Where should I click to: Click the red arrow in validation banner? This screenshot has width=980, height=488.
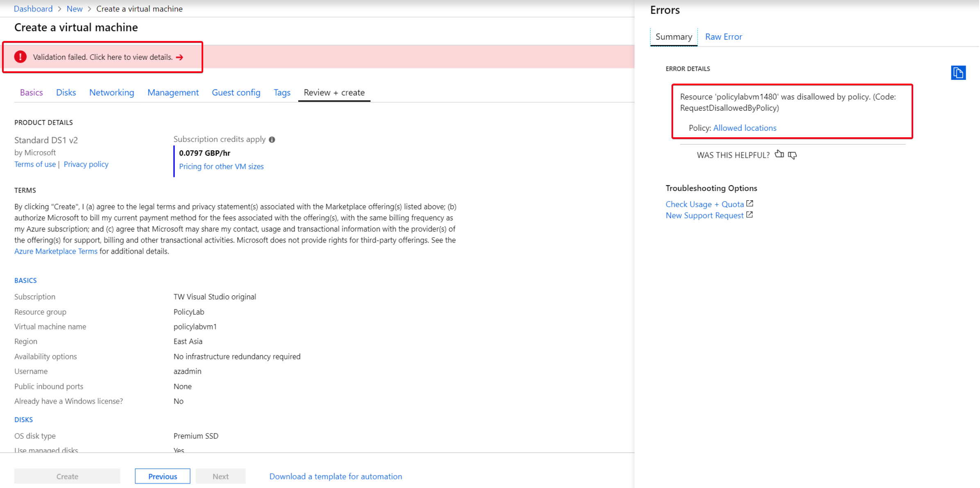179,57
